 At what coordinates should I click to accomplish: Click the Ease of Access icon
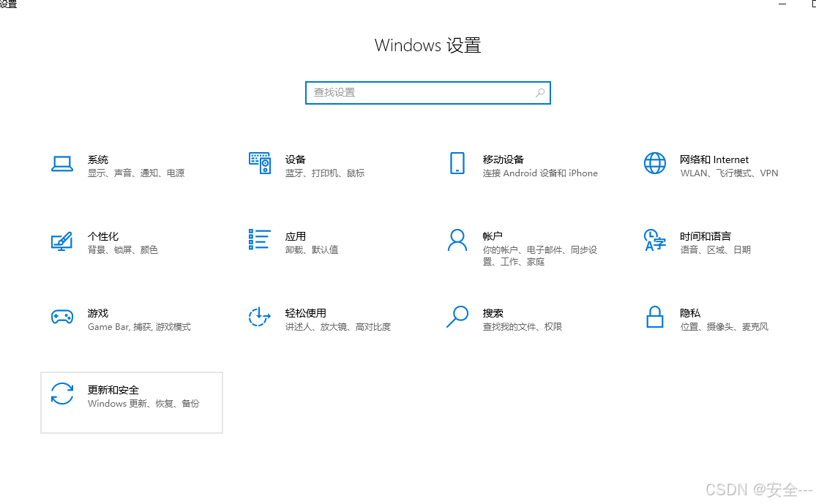pos(260,317)
